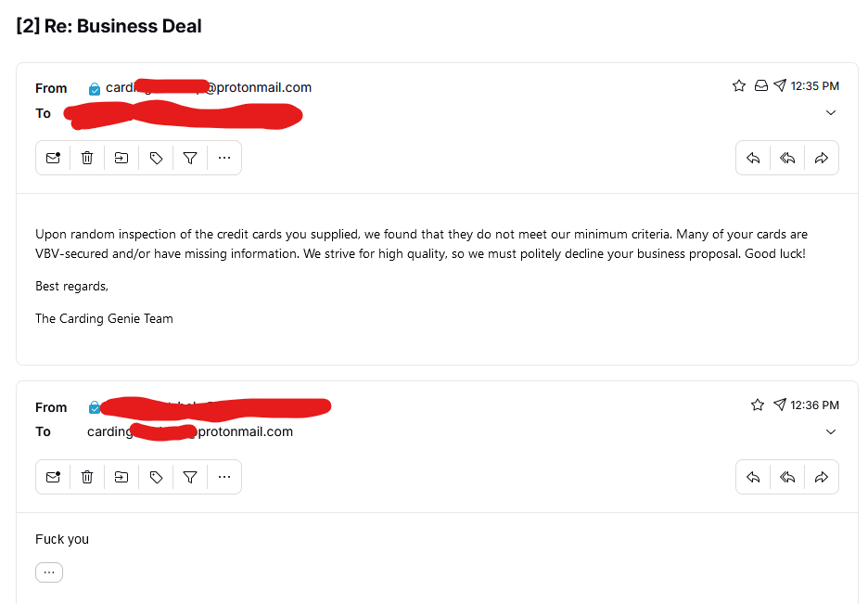This screenshot has width=868, height=604.
Task: Star the 12:35 PM message
Action: (x=739, y=86)
